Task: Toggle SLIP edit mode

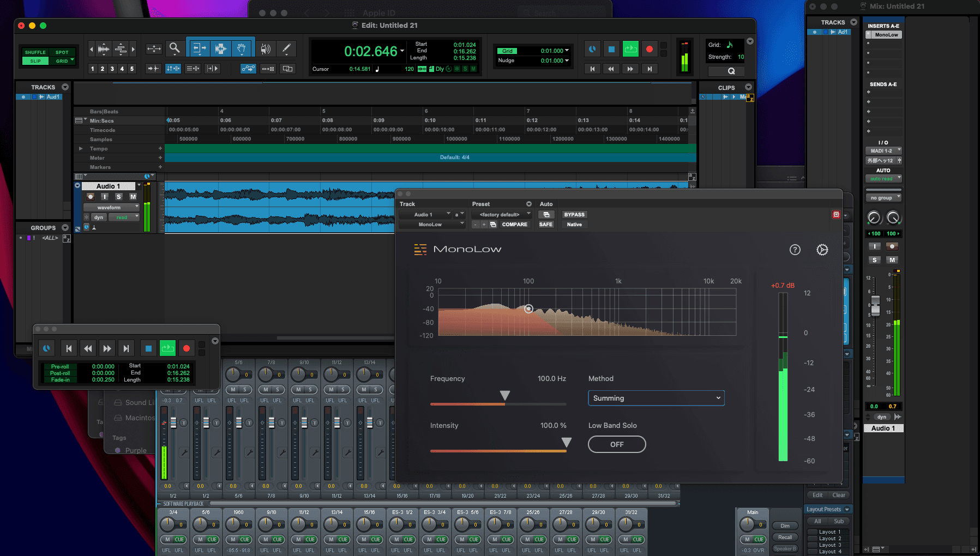Action: click(35, 61)
